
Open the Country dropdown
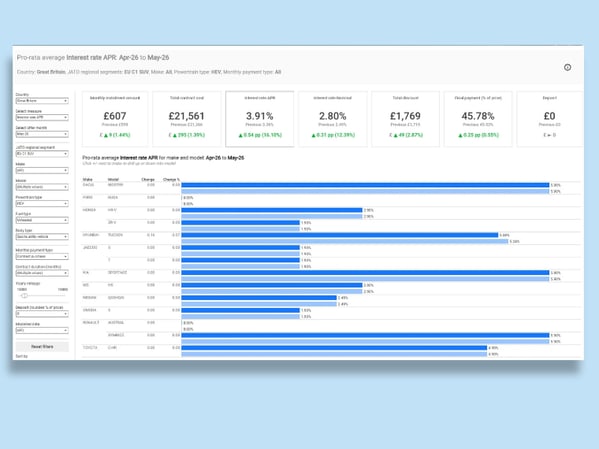[42, 100]
